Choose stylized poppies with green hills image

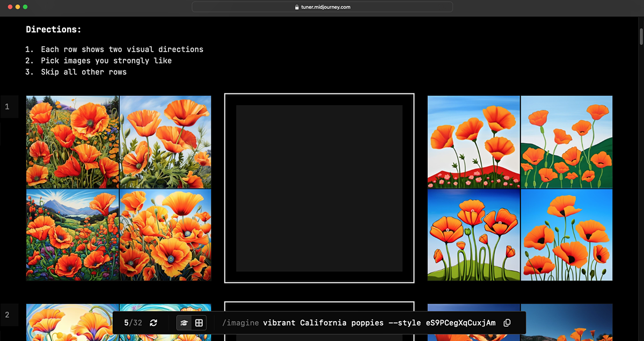[x=567, y=142]
